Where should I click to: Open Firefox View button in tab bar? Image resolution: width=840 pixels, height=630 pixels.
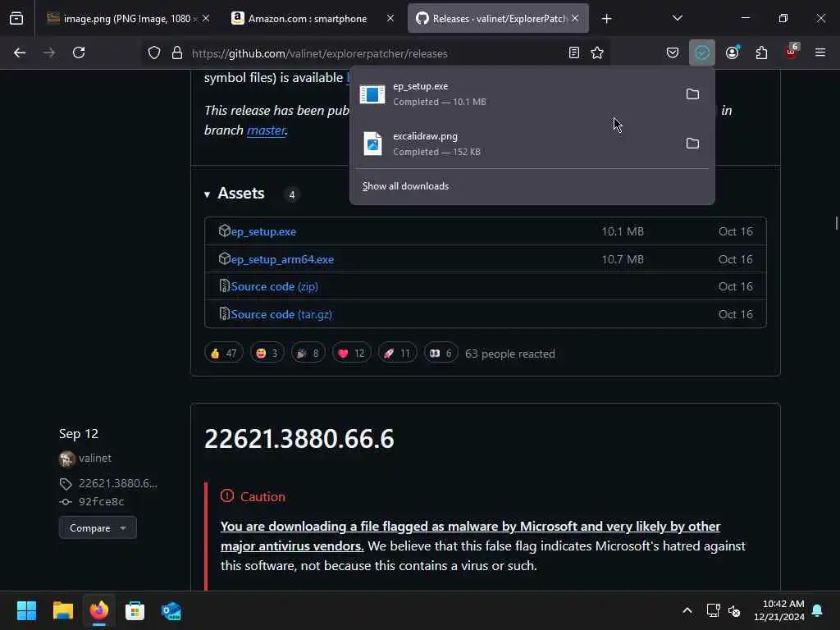click(16, 19)
